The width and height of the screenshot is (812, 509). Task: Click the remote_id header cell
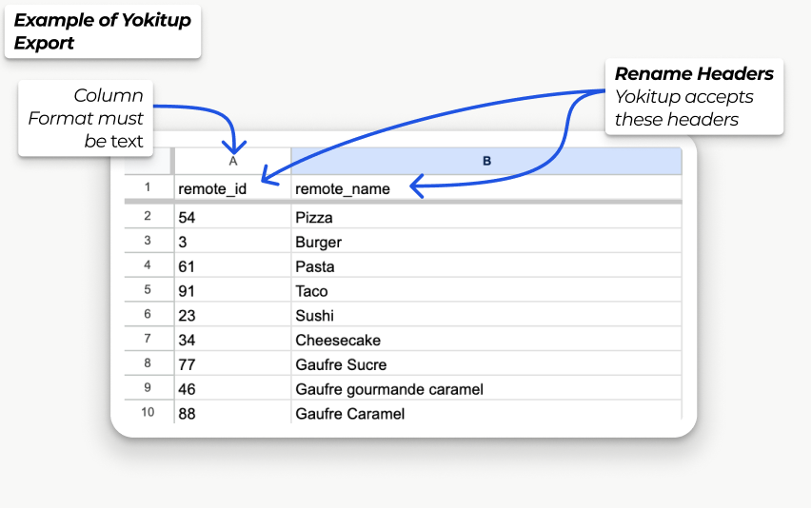(x=232, y=188)
